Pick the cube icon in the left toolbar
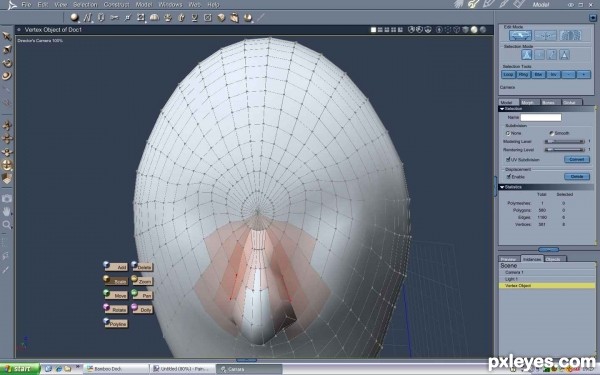Screen dimensions: 600x375 7,178
